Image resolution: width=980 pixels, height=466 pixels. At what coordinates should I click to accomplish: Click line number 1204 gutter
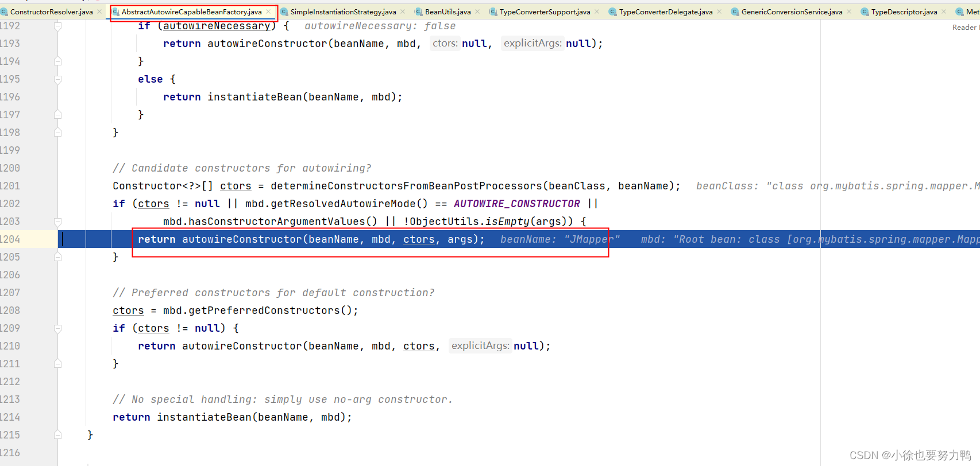[x=10, y=239]
